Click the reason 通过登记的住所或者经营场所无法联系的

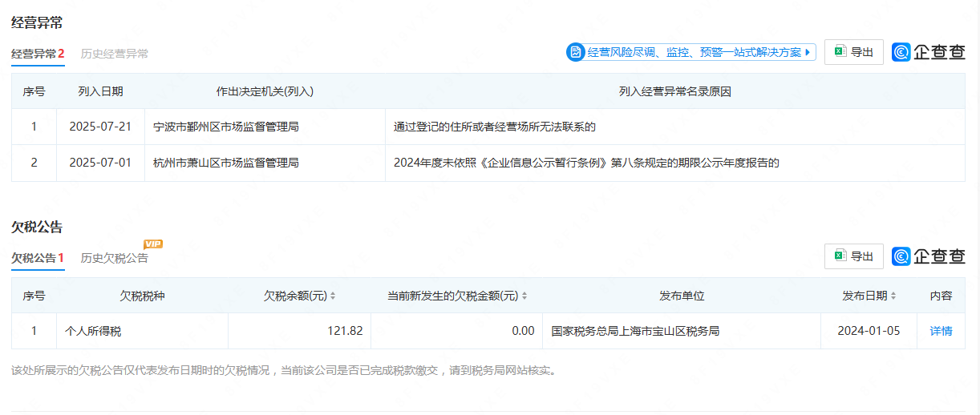coord(495,127)
